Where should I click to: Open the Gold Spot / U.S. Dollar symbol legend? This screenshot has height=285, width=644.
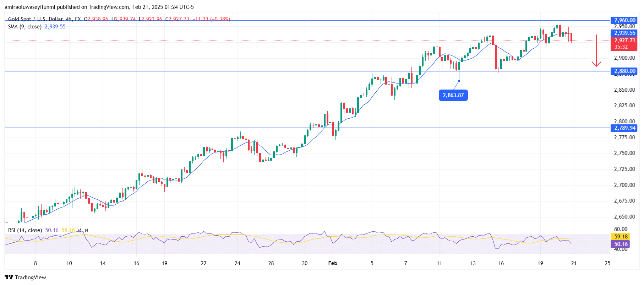click(x=44, y=19)
